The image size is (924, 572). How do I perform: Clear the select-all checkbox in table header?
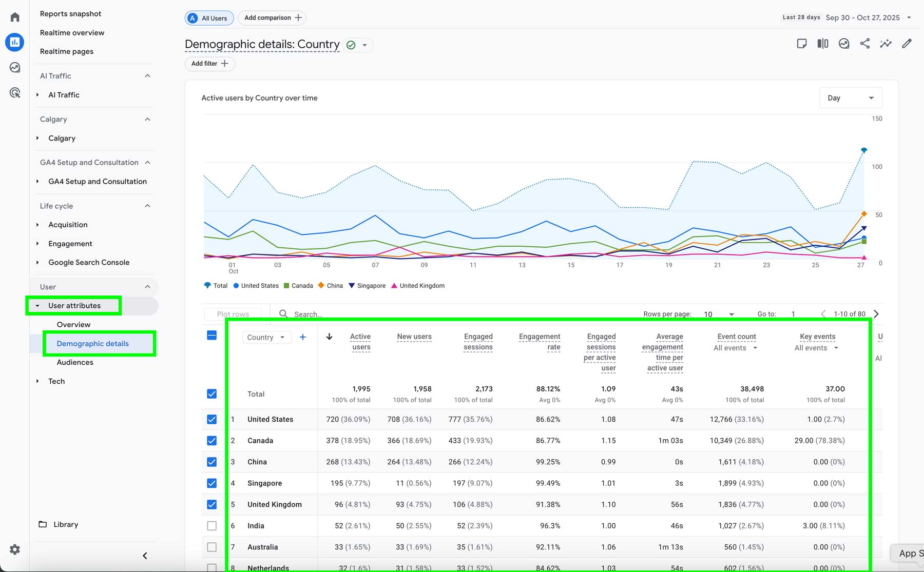211,334
